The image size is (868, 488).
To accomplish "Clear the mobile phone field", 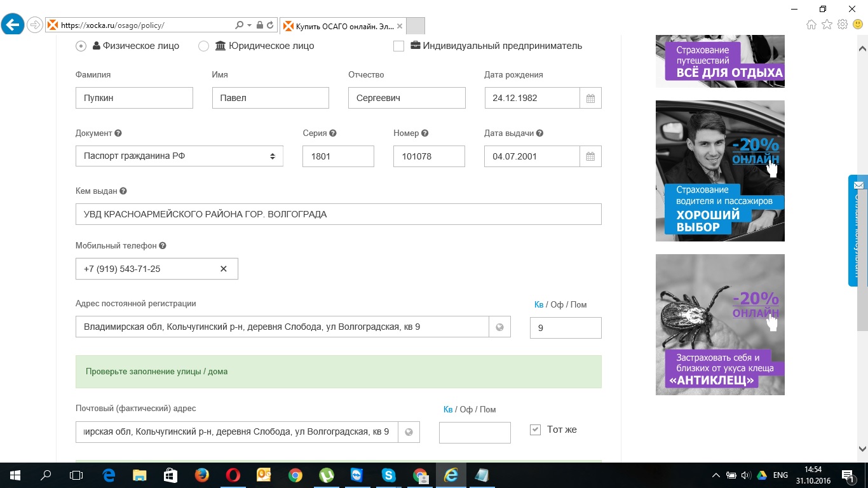I will pyautogui.click(x=223, y=269).
